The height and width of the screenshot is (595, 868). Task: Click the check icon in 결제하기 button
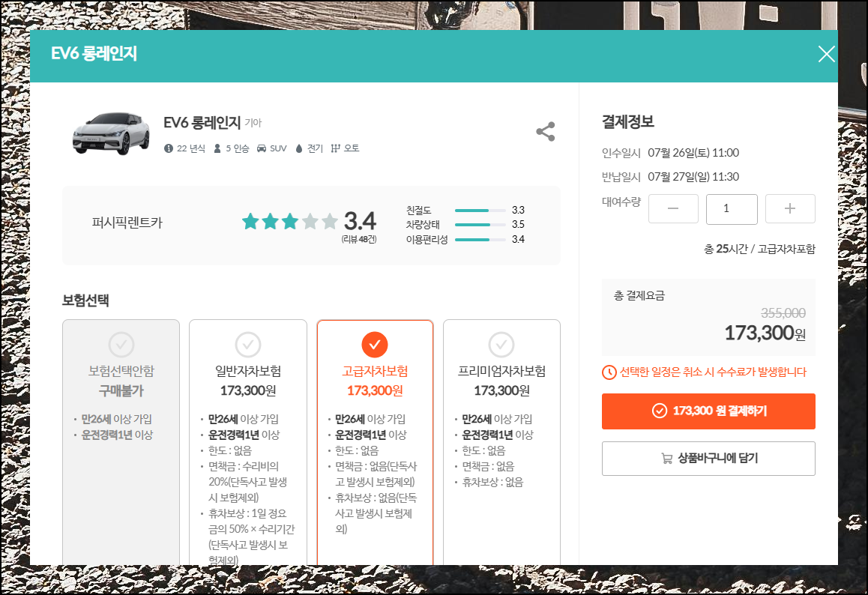tap(660, 411)
